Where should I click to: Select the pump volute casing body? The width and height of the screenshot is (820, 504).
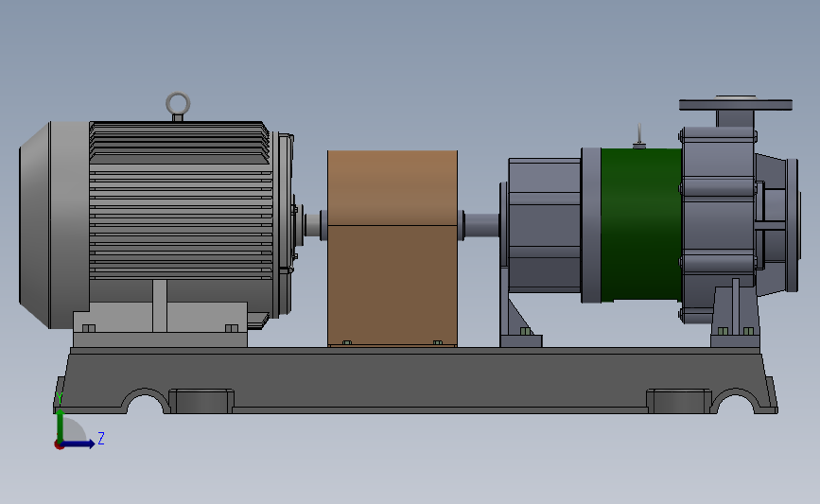tap(719, 225)
